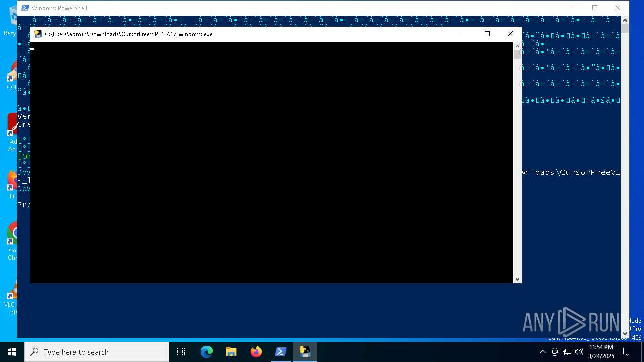
Task: Click the taskbar search box
Action: [97, 352]
